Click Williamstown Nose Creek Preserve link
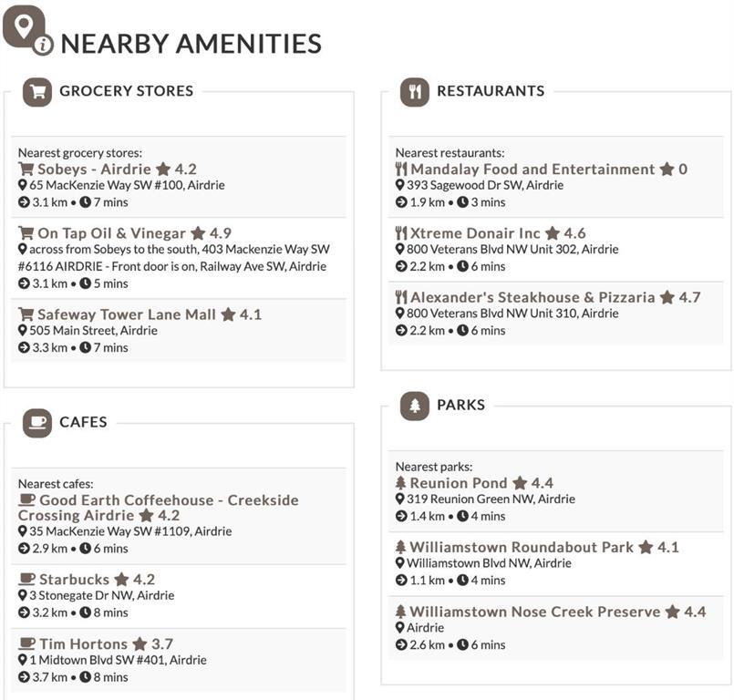 pyautogui.click(x=534, y=612)
